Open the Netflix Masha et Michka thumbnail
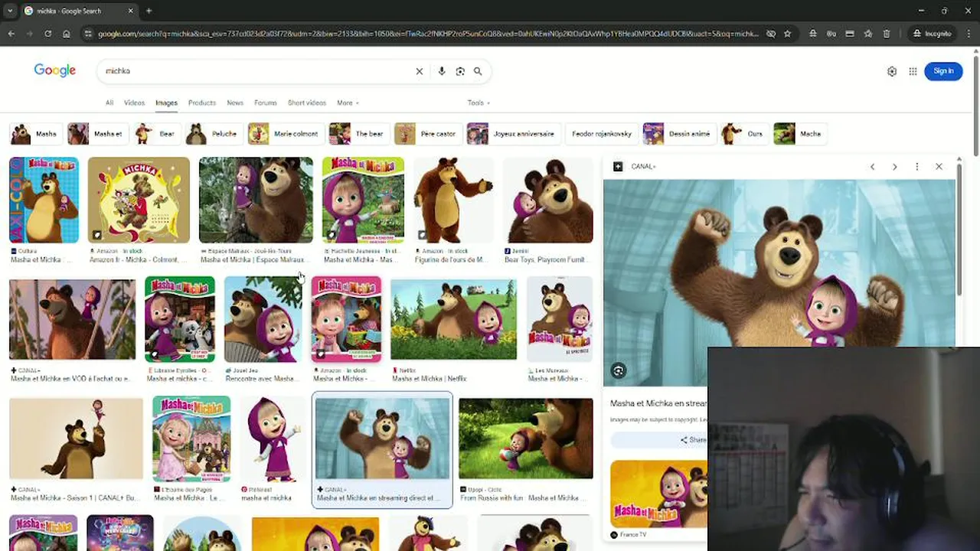 click(x=453, y=320)
